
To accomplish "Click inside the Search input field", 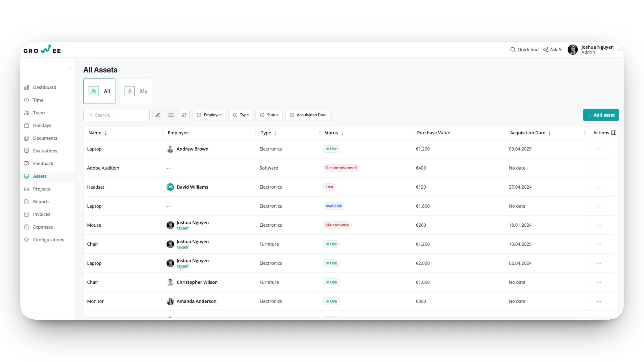I will 116,115.
